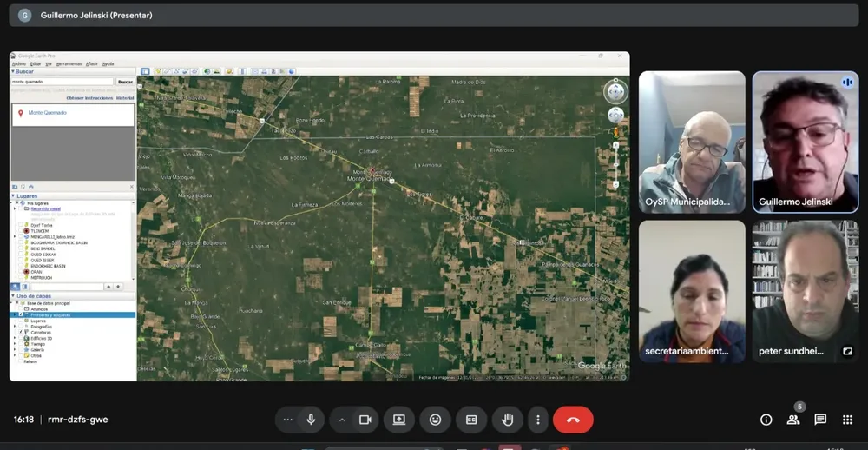Hang up with the red button
The image size is (868, 450).
coord(573,420)
